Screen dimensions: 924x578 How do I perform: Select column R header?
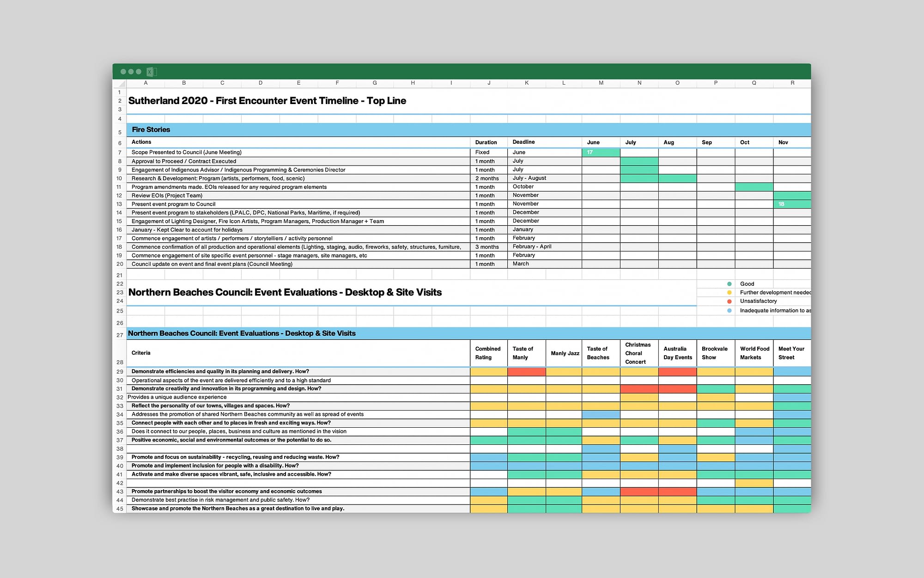(x=792, y=83)
